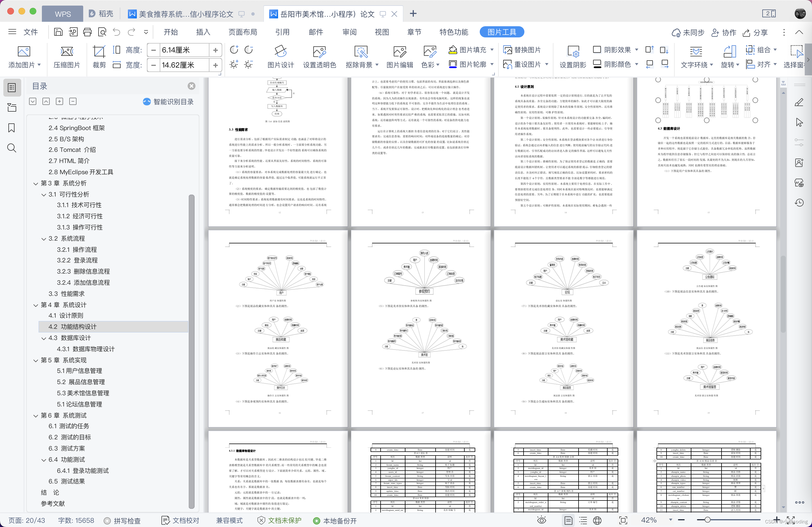
Task: Click the zoom slider handle in status bar
Action: pyautogui.click(x=708, y=520)
